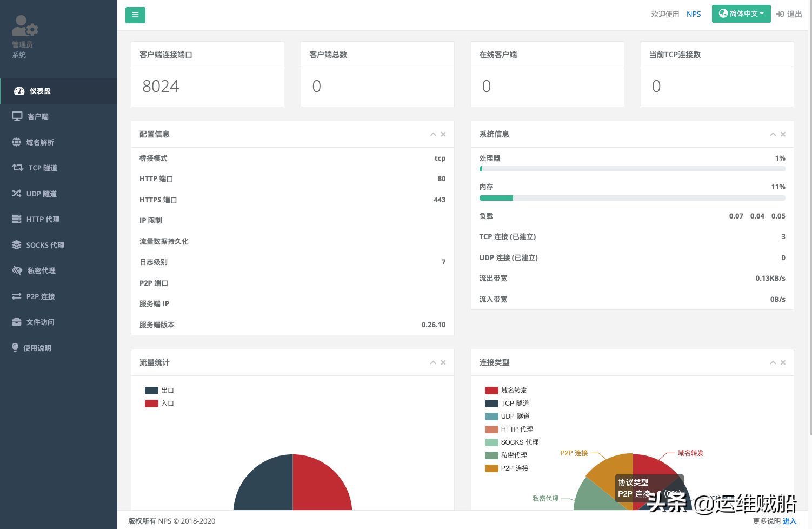The height and width of the screenshot is (529, 812).
Task: Close the 连接类型 panel
Action: tap(783, 362)
